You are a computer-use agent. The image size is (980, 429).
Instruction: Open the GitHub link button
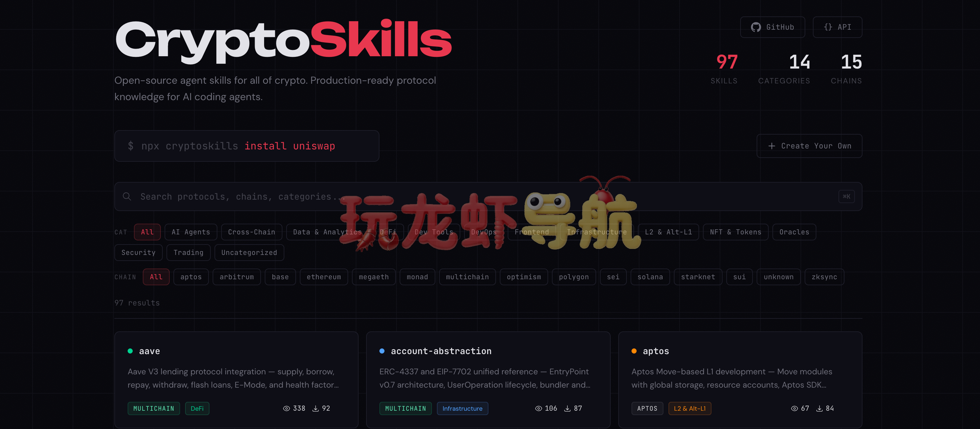pyautogui.click(x=772, y=27)
